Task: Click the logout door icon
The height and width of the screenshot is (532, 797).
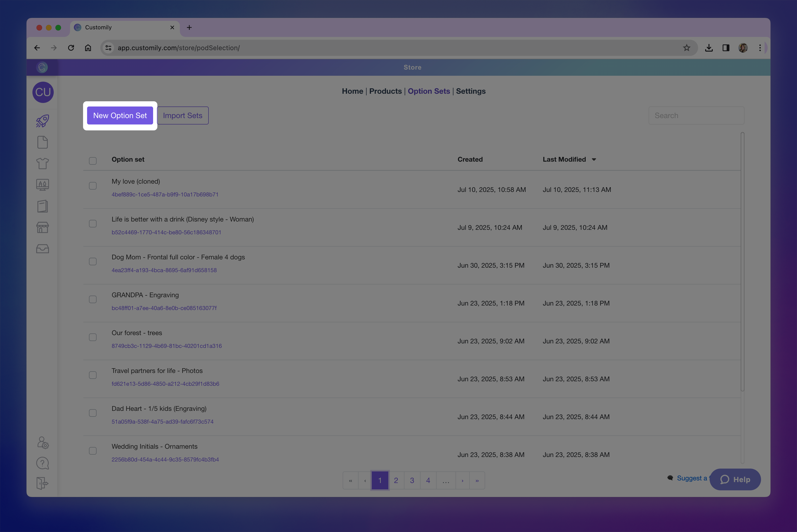Action: (43, 483)
